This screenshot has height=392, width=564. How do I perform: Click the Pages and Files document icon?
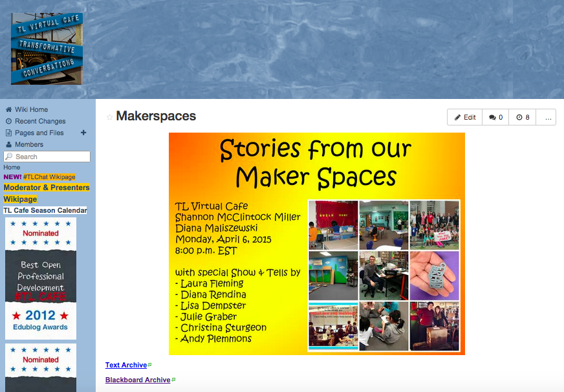8,133
